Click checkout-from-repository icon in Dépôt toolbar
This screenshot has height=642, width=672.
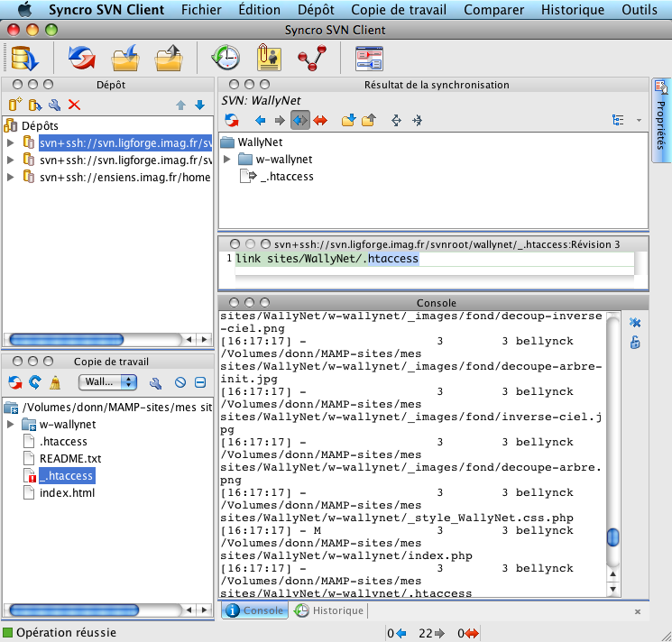34,105
